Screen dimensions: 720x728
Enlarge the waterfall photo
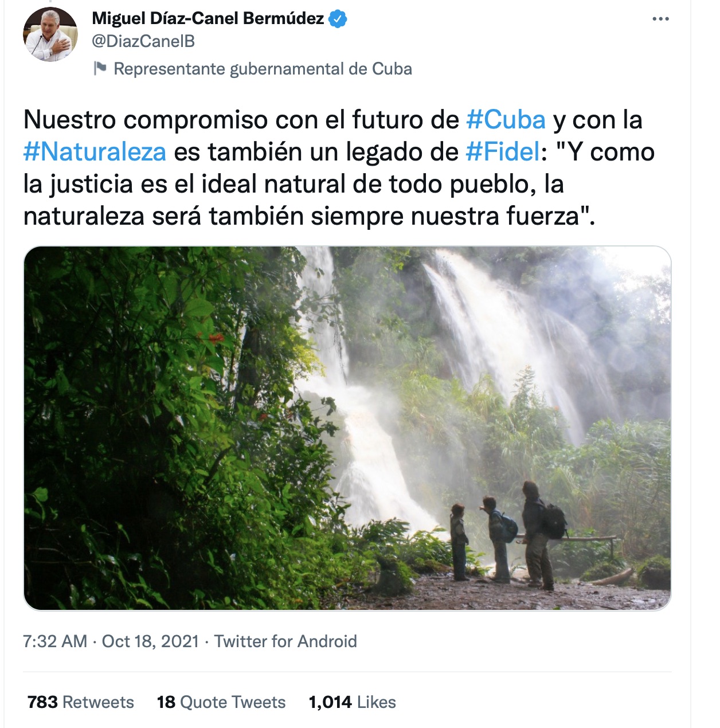tap(347, 428)
